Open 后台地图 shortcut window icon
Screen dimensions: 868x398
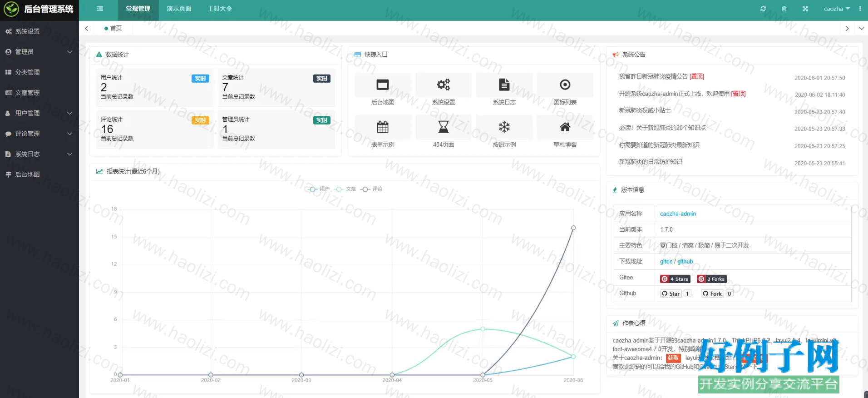[383, 85]
